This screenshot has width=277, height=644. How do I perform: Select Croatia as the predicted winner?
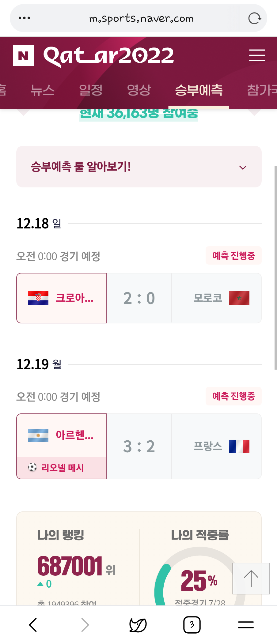click(62, 298)
